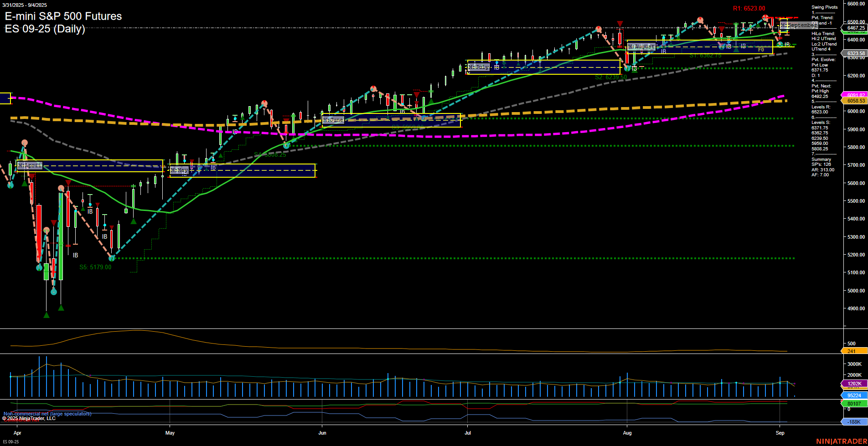Expand the M:July monthly range label
Viewport: 868px width, 446px height.
pos(478,67)
